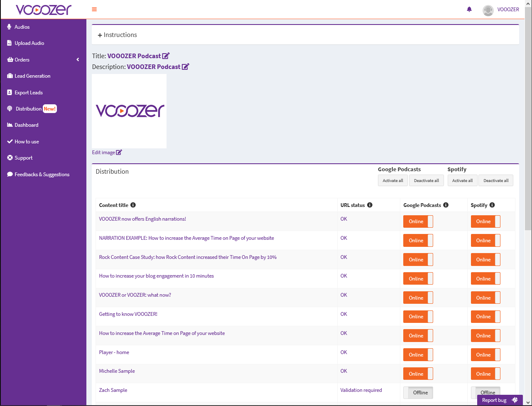Click Spotify Activate all button
Viewport: 532px width, 406px height.
point(462,180)
